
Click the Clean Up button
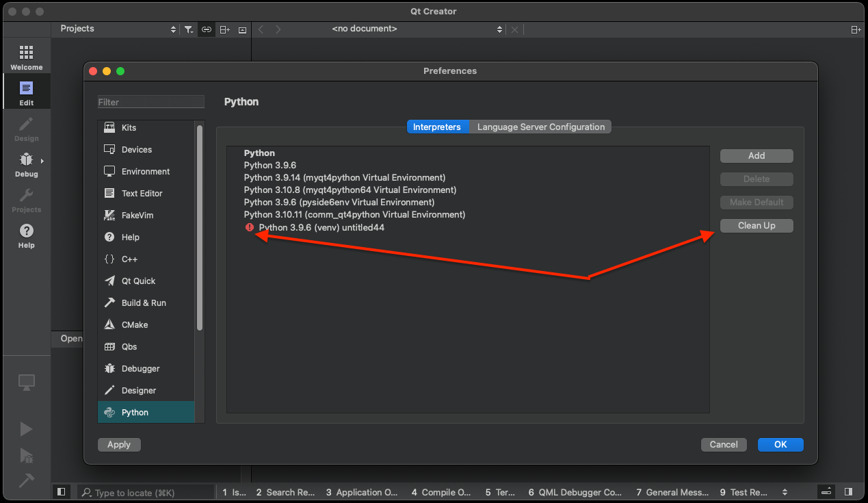pyautogui.click(x=756, y=225)
